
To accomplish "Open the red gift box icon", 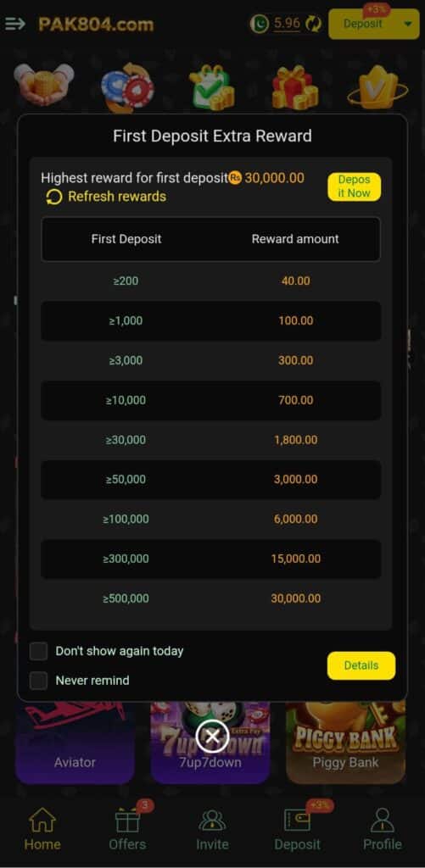I will pyautogui.click(x=294, y=87).
